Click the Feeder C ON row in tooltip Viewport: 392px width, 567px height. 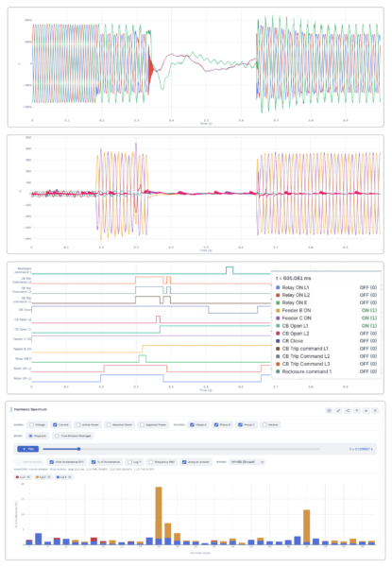[x=326, y=318]
